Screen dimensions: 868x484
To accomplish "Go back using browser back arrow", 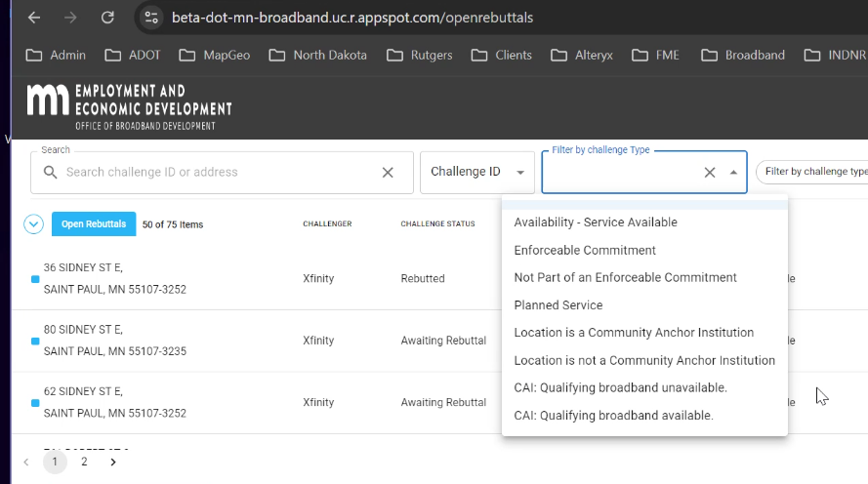I will click(x=34, y=18).
